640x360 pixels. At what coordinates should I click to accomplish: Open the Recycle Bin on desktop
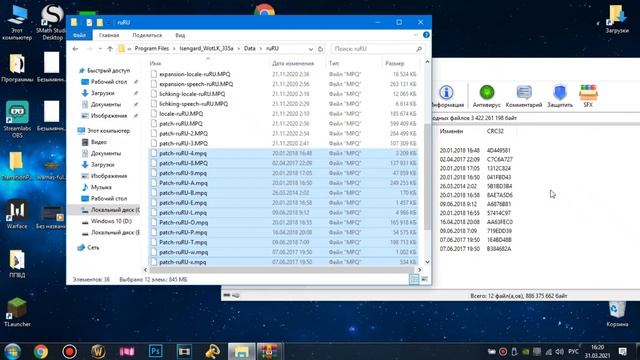[617, 313]
